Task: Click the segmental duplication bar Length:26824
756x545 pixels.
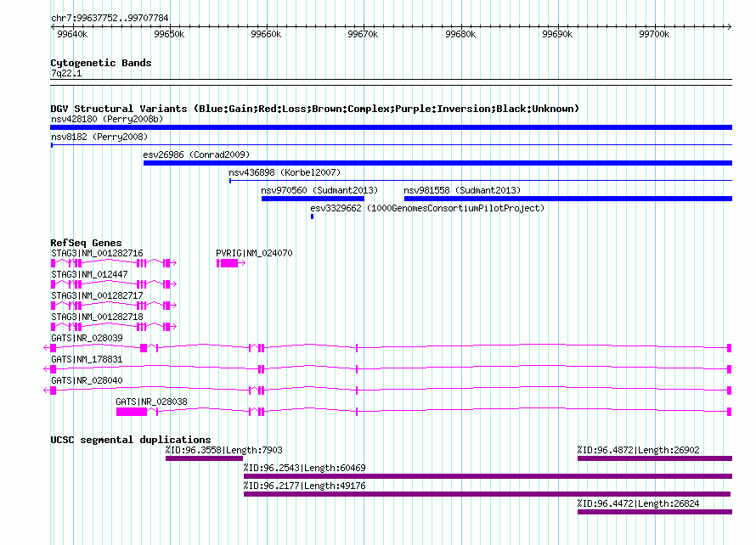Action: (x=655, y=512)
